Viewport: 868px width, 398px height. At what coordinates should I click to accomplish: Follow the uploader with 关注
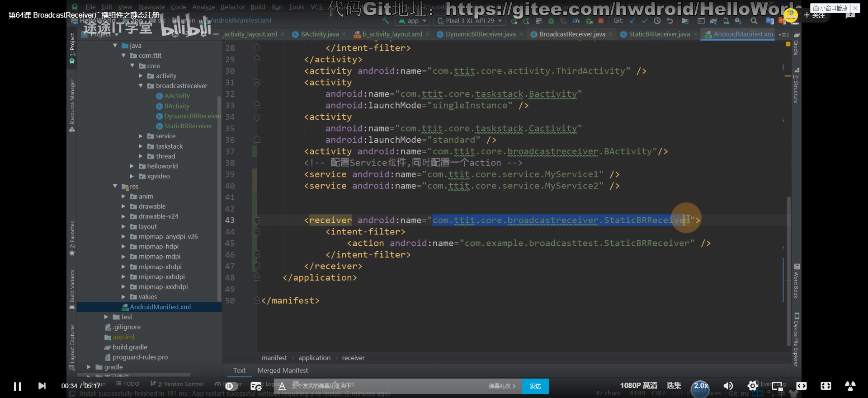[x=815, y=15]
